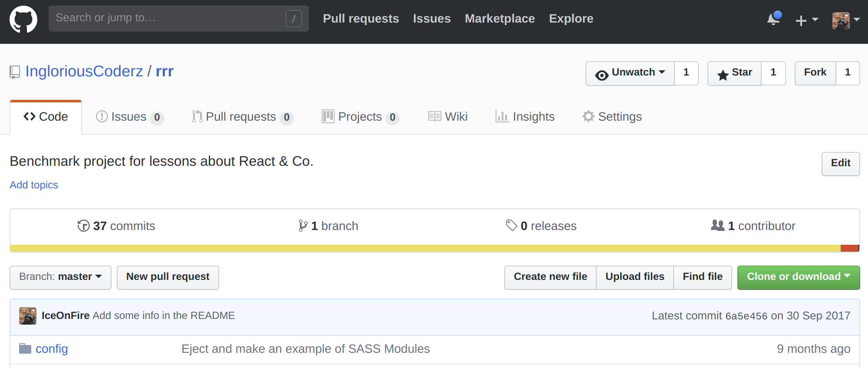The height and width of the screenshot is (368, 868).
Task: Fork the repository
Action: tap(815, 73)
